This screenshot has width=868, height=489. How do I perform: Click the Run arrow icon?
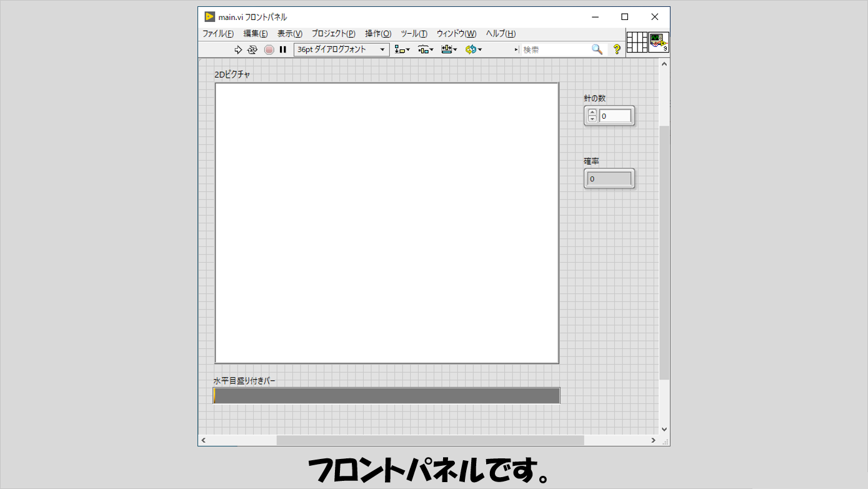point(238,49)
